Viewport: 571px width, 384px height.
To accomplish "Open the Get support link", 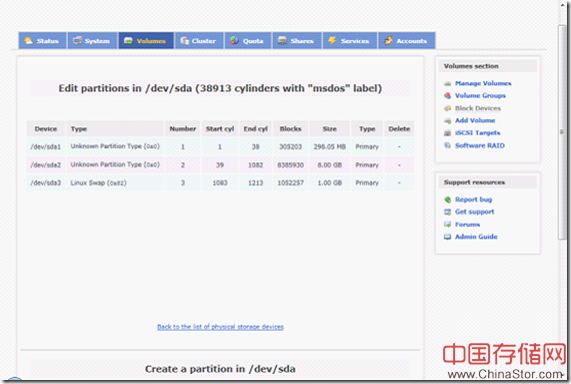I will tap(474, 212).
